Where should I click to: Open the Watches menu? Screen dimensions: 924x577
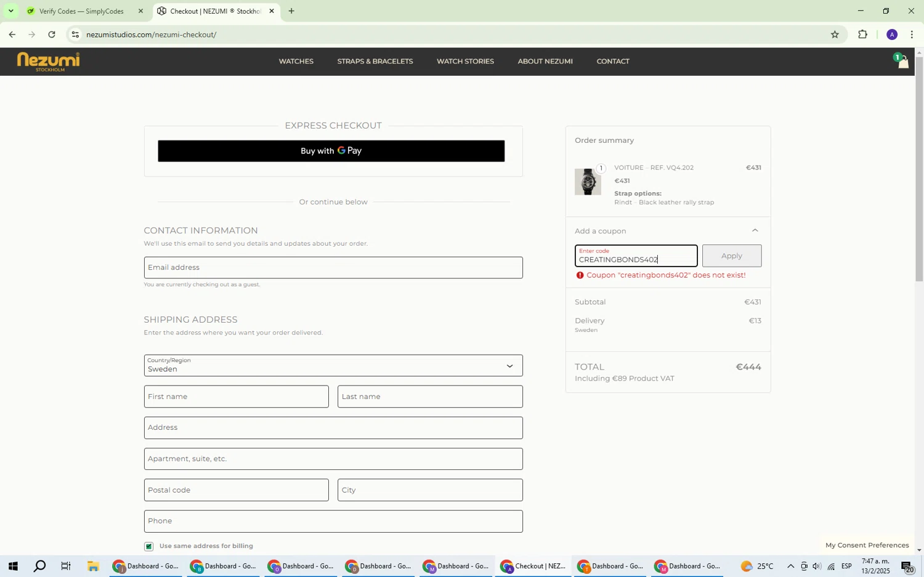coord(296,62)
